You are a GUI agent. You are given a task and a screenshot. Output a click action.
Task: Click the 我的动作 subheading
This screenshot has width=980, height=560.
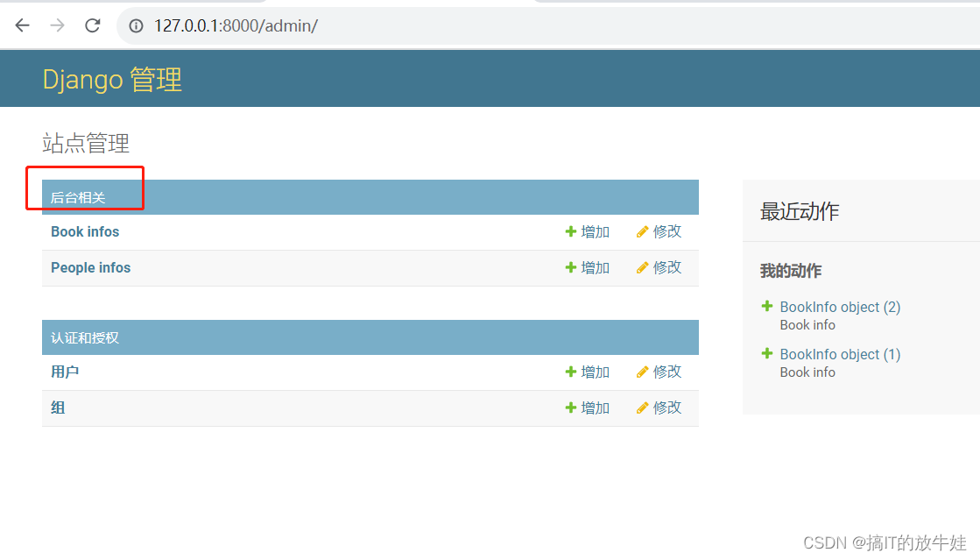click(x=791, y=271)
